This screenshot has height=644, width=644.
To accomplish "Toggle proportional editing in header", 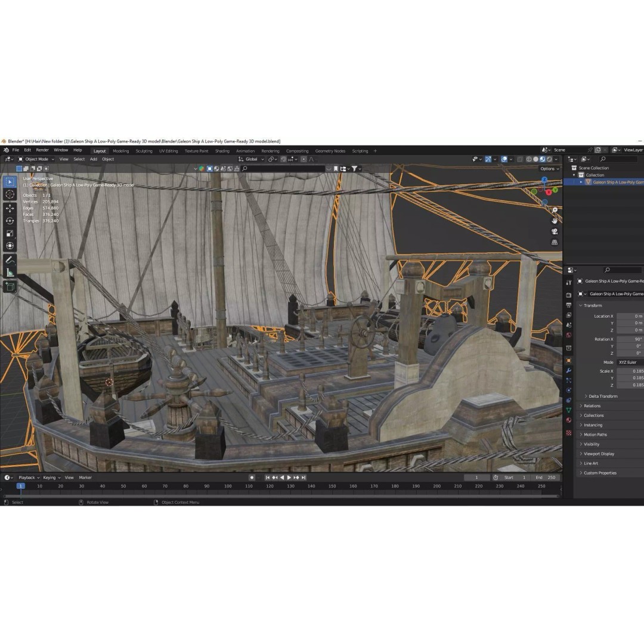I will click(x=304, y=159).
